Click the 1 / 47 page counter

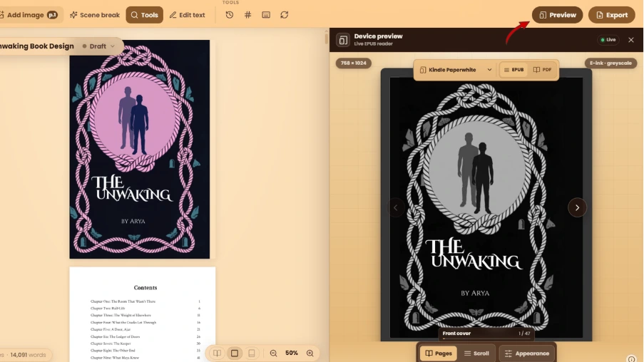click(524, 333)
